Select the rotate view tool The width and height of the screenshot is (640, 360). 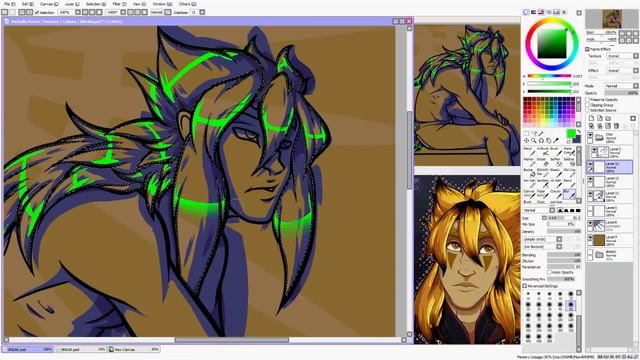coord(541,140)
